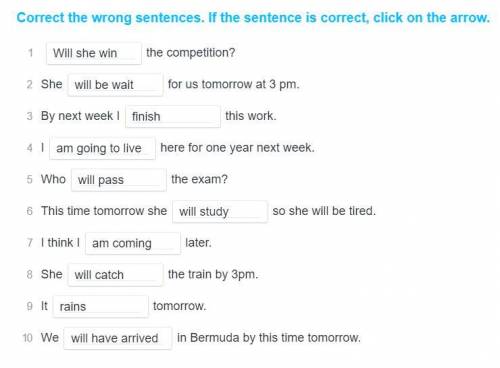The height and width of the screenshot is (368, 500).
Task: Click 'This time tomorrow she' text
Action: (104, 211)
